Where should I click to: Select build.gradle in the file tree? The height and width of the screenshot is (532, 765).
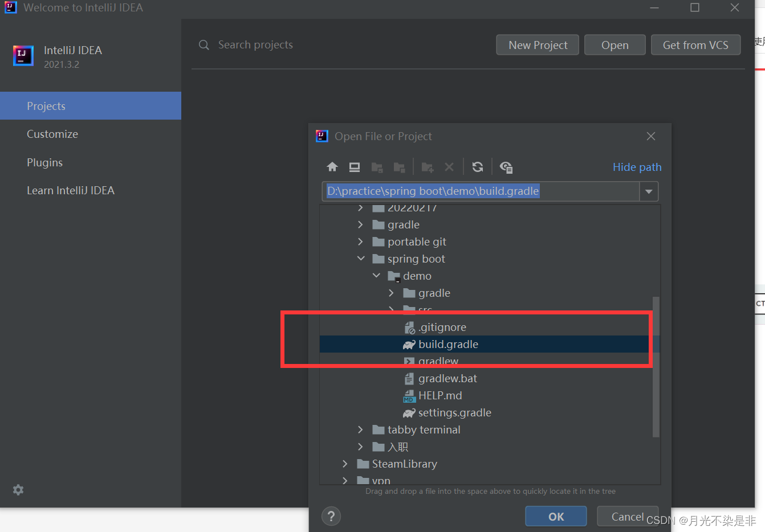489,344
